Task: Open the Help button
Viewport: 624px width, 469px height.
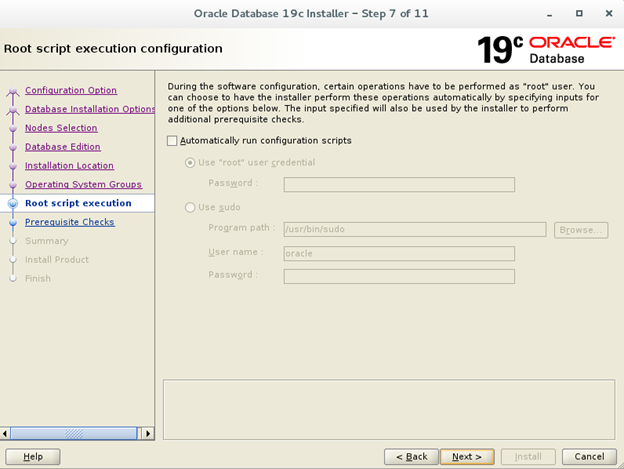Action: click(x=33, y=457)
